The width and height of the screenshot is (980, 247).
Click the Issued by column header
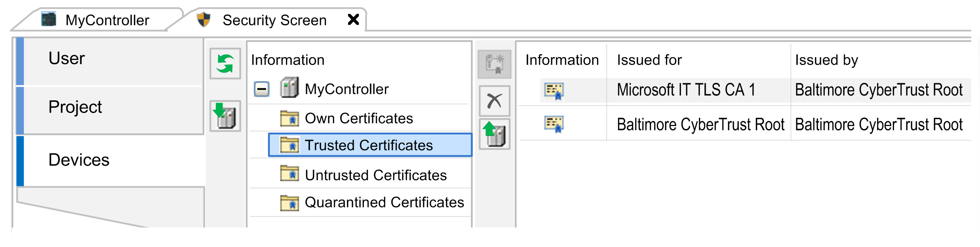pyautogui.click(x=826, y=60)
